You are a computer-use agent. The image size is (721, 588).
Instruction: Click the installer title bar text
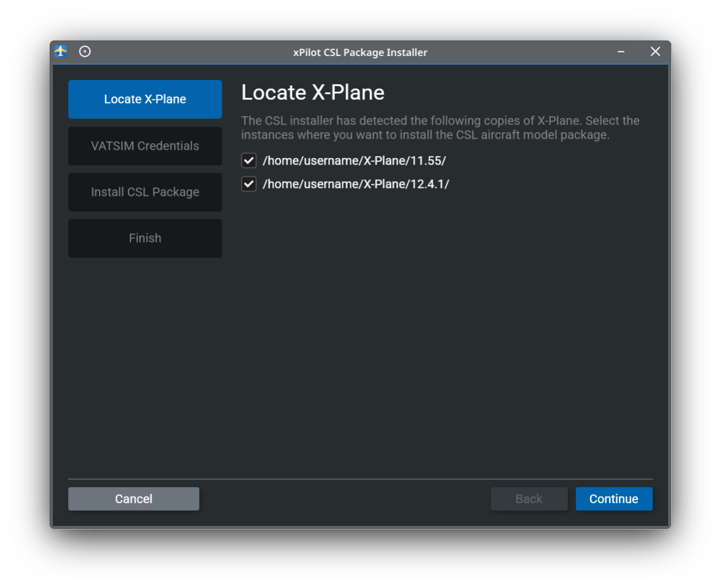361,52
